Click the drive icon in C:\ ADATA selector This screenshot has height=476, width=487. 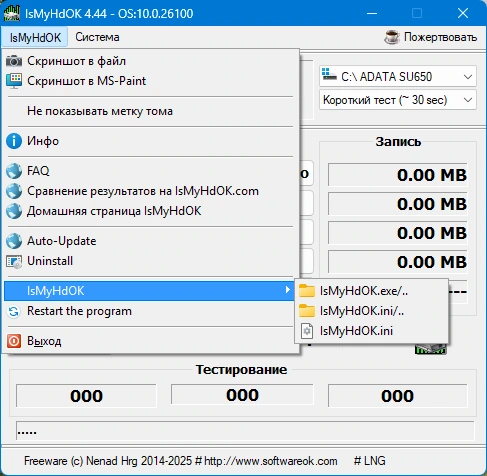[329, 75]
